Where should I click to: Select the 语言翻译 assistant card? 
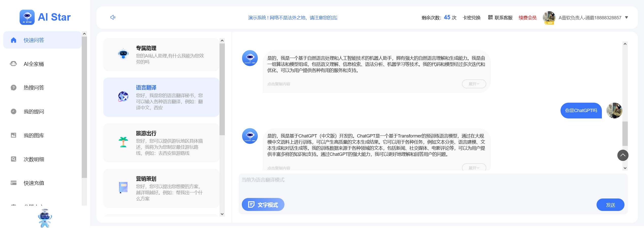click(x=161, y=97)
